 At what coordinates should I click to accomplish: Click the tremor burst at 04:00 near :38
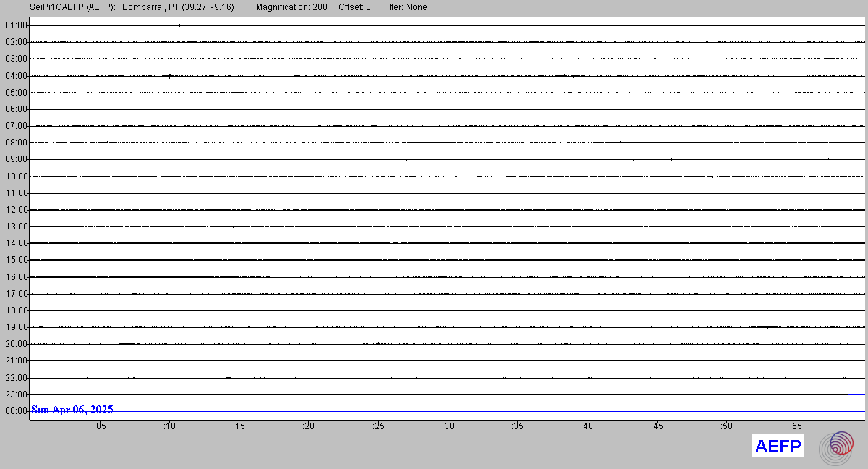(x=566, y=75)
